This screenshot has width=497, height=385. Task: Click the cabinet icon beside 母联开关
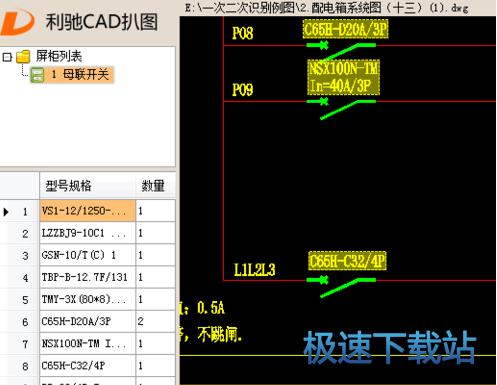(37, 75)
